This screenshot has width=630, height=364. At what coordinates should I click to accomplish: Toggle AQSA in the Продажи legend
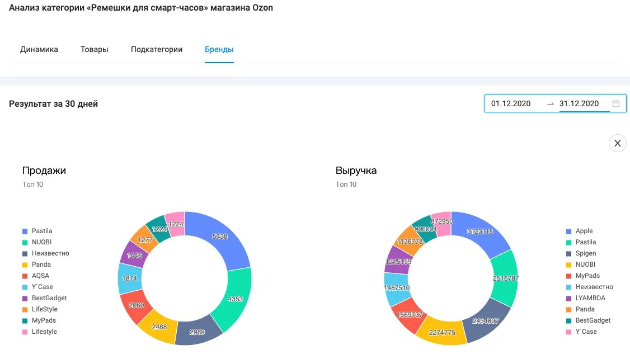click(36, 276)
